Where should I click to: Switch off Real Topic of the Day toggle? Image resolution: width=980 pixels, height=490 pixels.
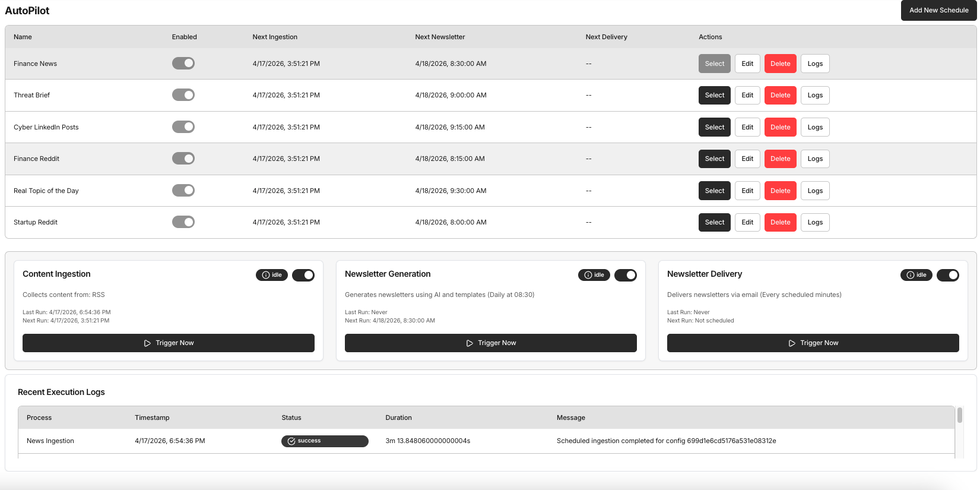[183, 191]
